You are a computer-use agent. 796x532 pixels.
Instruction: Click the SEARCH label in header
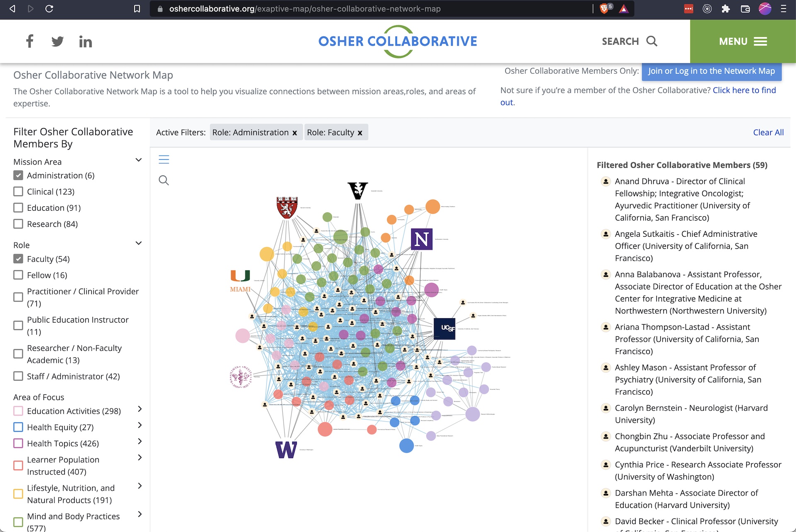click(x=620, y=41)
